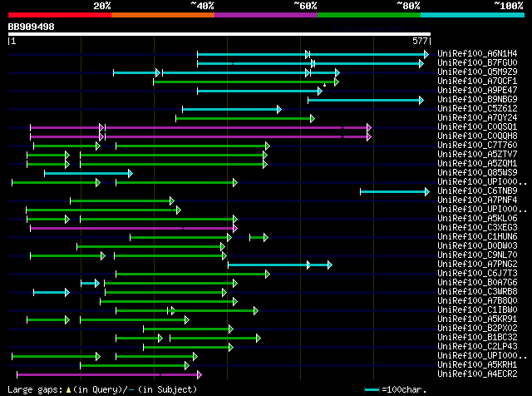Click the cyan ~100% identity legend segment
532x396 pixels.
tap(473, 15)
